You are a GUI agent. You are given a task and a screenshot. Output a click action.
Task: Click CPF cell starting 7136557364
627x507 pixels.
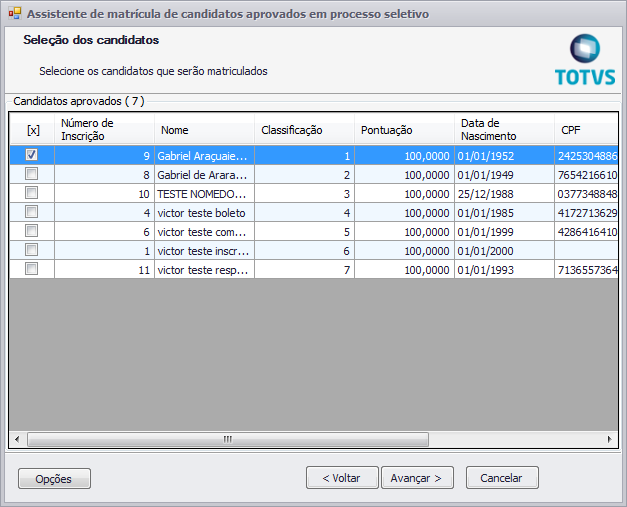[586, 270]
